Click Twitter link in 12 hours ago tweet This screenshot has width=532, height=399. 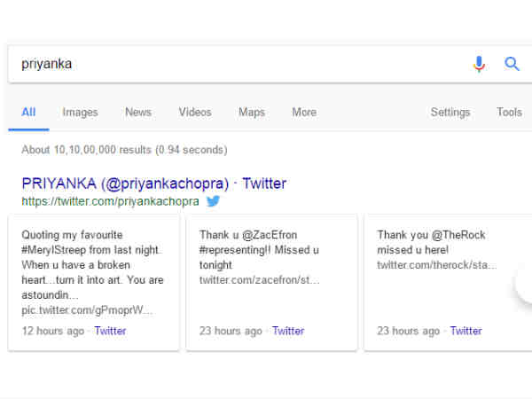[110, 331]
